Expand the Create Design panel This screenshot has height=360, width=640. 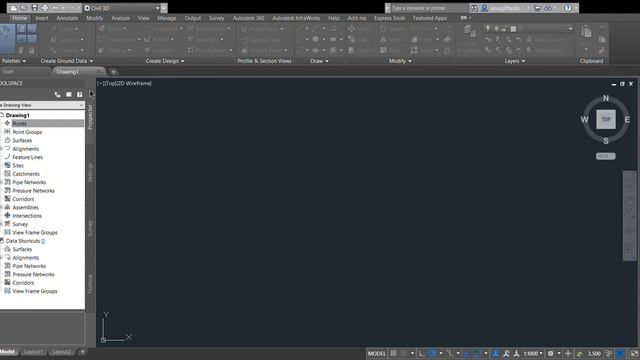coord(165,61)
